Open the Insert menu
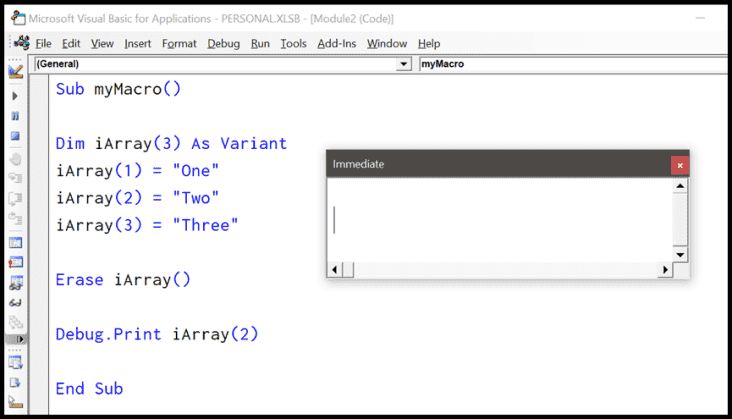This screenshot has height=419, width=732. pos(138,44)
